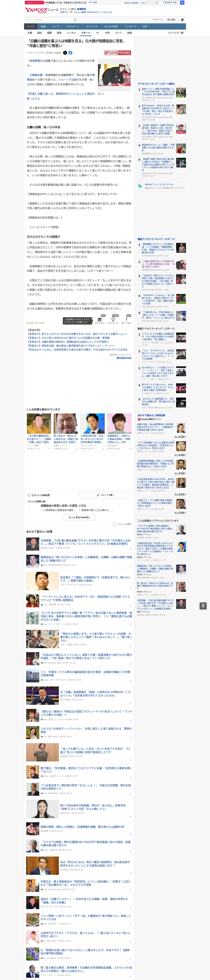The width and height of the screenshot is (210, 980).
Task: Open the 960 comments count icon
Action: [50, 53]
